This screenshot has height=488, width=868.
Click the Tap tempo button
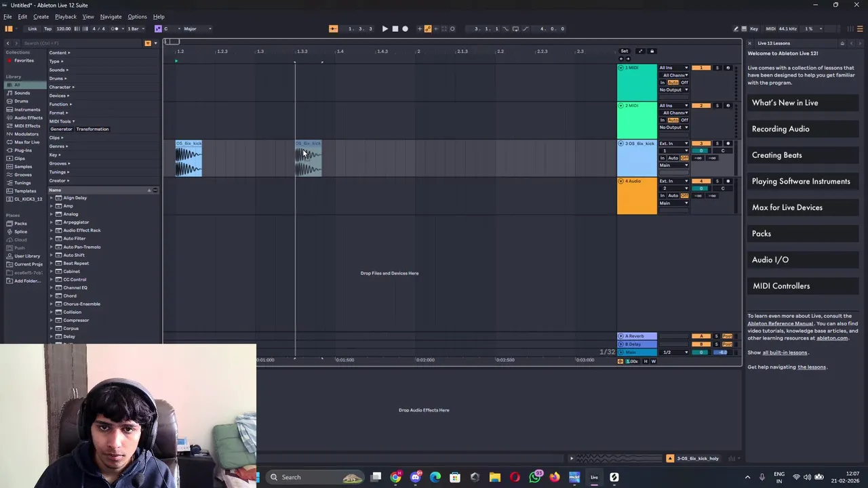pyautogui.click(x=47, y=28)
